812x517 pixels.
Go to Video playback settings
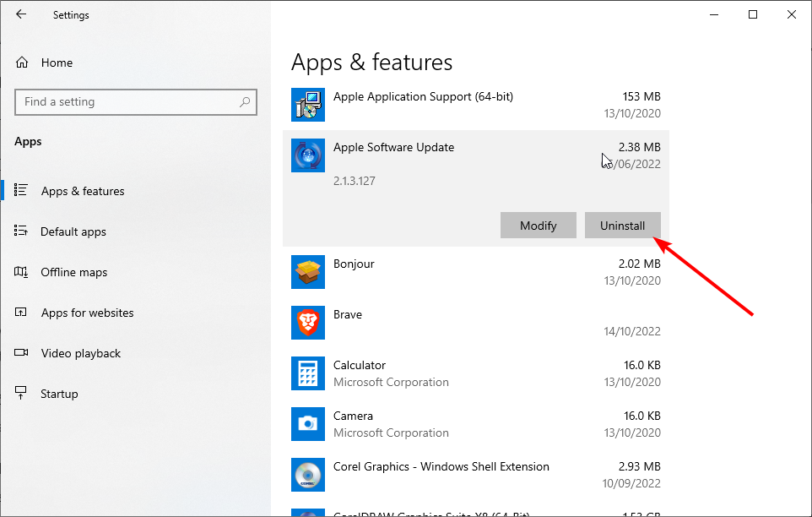coord(80,353)
